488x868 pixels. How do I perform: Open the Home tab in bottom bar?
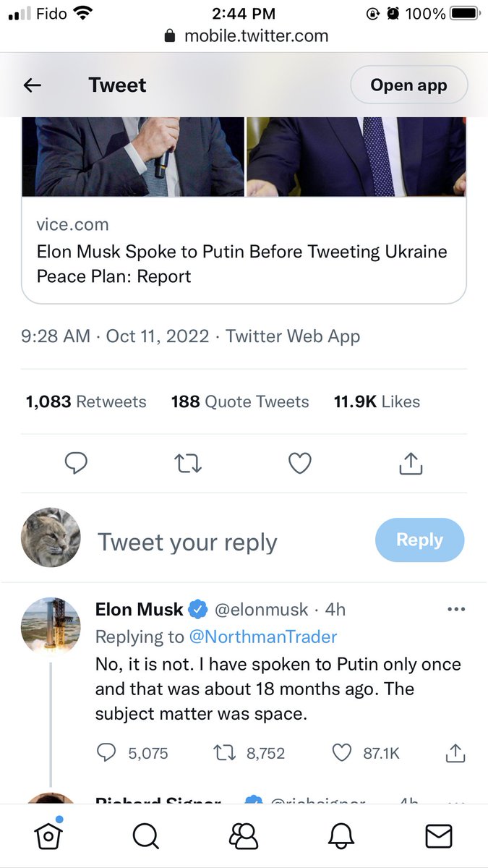[48, 835]
